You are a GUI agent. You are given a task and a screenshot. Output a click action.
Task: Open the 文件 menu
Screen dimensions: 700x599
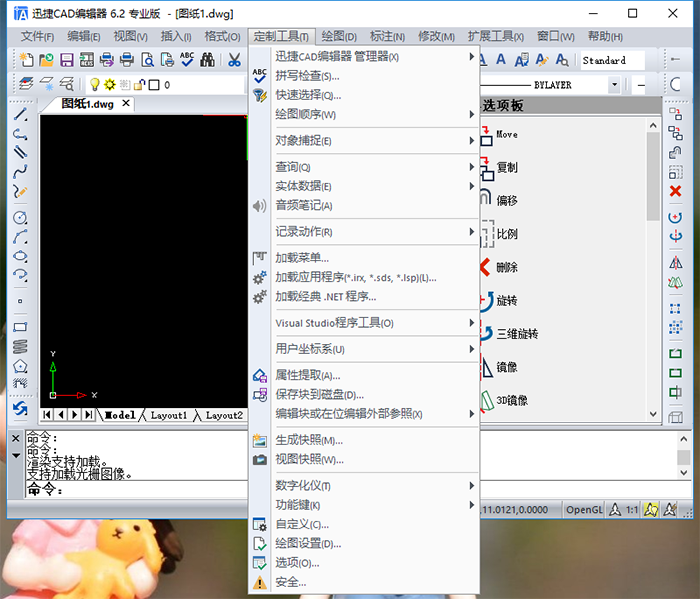pyautogui.click(x=38, y=36)
